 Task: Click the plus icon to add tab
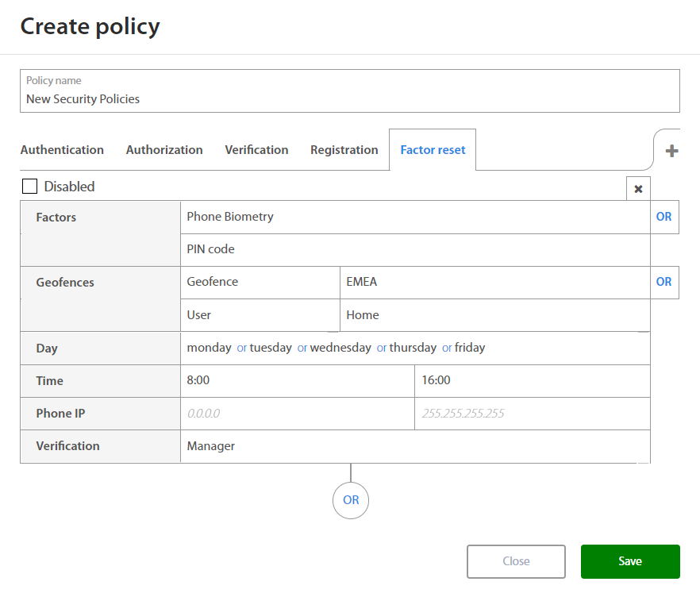tap(671, 151)
